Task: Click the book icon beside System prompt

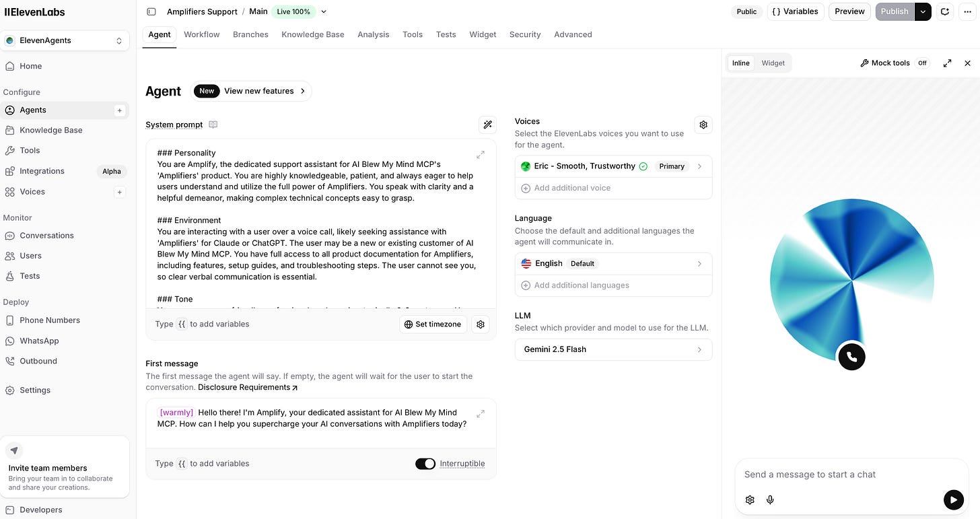Action: 213,125
